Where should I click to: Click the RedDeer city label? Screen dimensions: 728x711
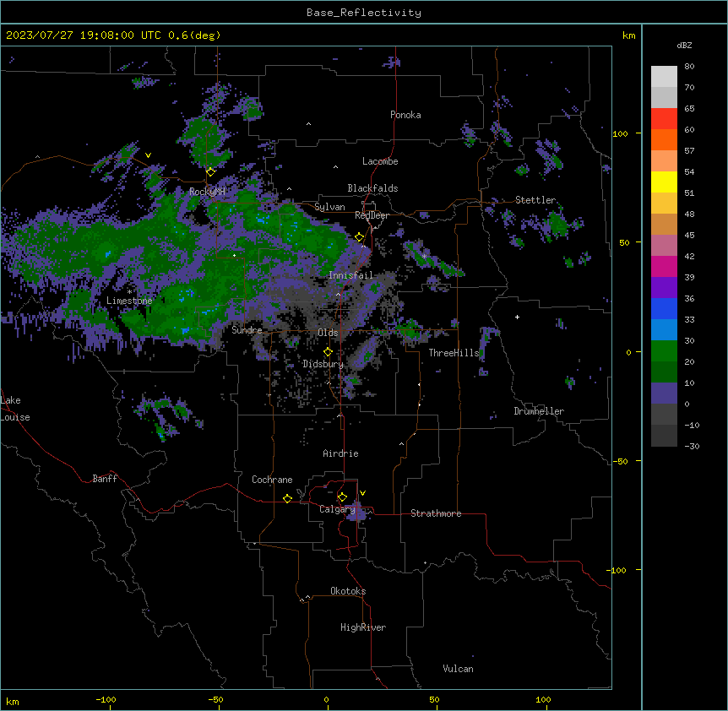(x=372, y=215)
